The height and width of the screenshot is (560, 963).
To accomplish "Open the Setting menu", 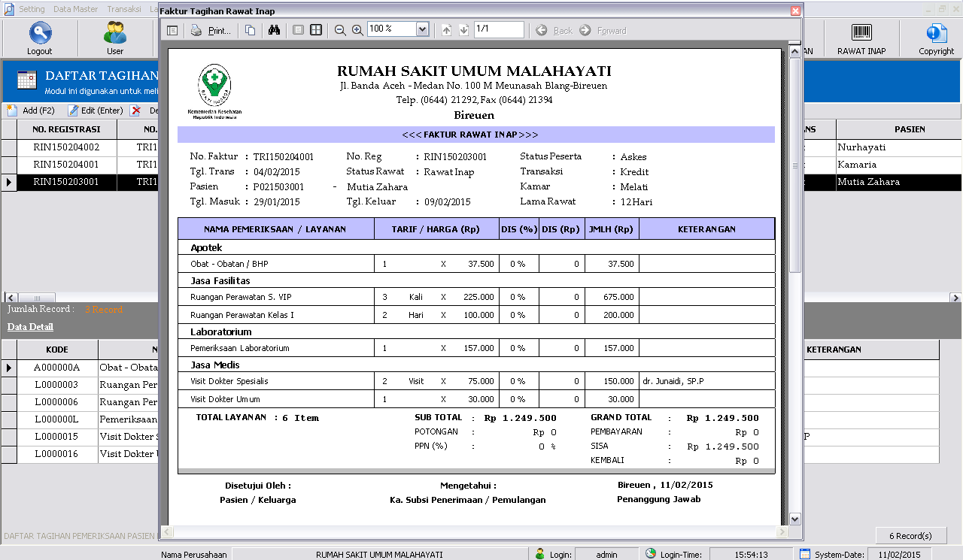I will pos(32,9).
